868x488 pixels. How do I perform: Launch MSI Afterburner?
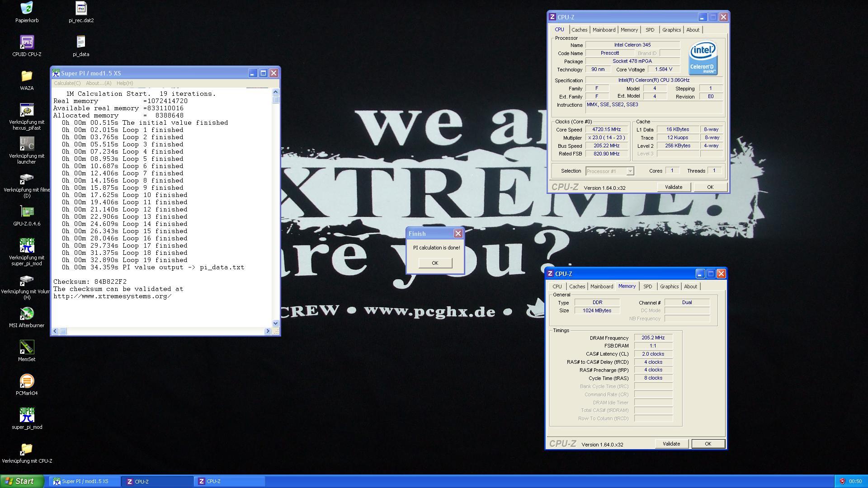pos(27,313)
